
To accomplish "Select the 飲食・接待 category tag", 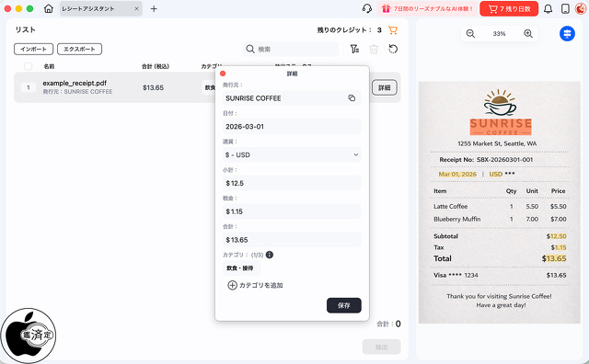I will point(240,267).
